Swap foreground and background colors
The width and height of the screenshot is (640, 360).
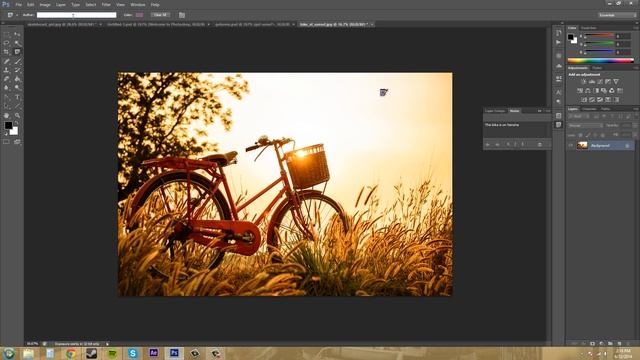[17, 122]
